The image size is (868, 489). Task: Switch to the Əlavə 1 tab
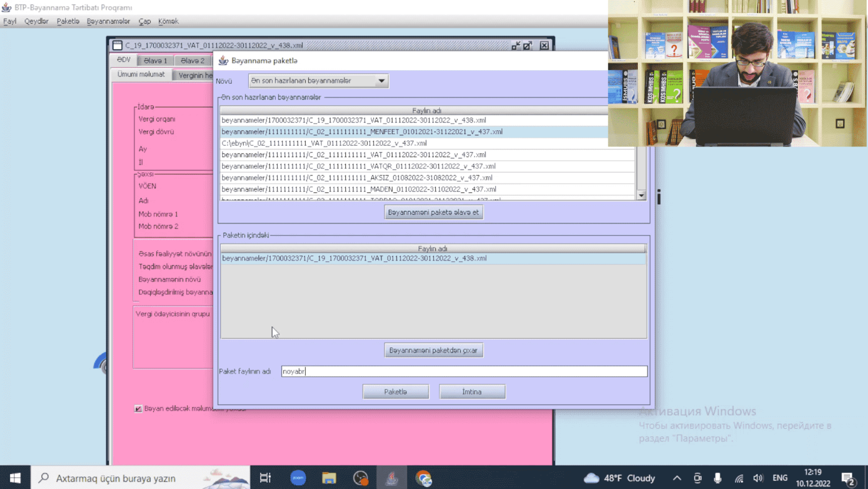tap(155, 61)
